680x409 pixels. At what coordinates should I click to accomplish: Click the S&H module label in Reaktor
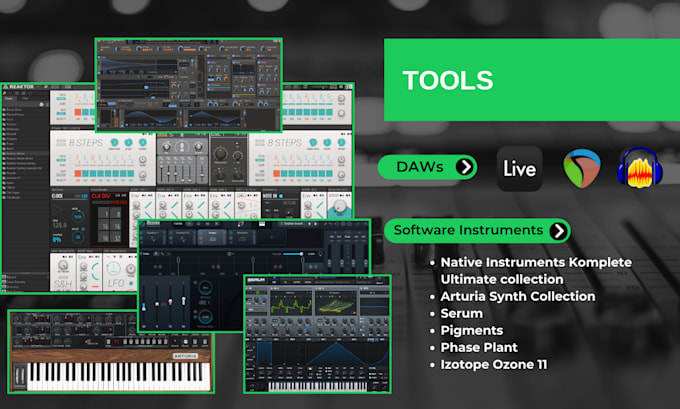point(63,284)
